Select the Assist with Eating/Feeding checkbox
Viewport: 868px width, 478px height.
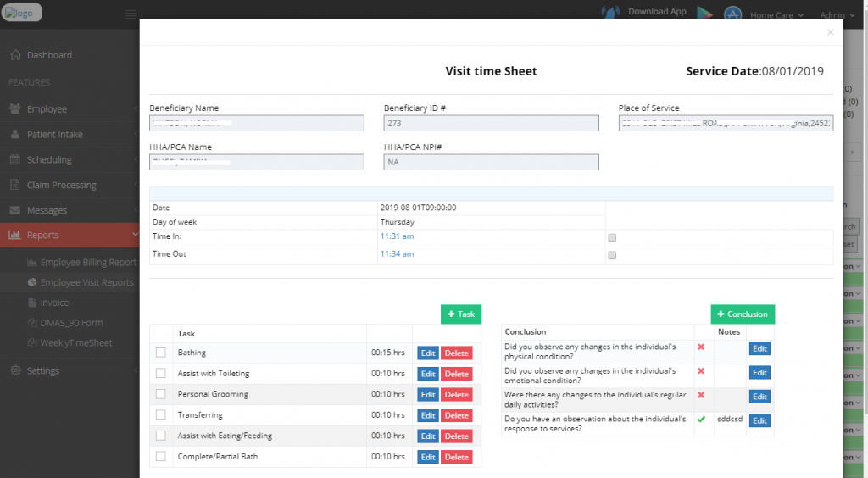(x=160, y=436)
